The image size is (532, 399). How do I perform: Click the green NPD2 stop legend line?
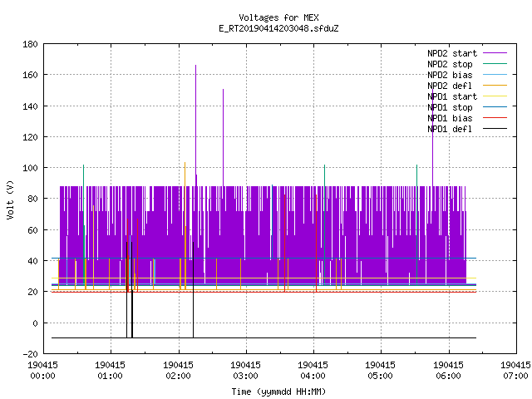(495, 64)
